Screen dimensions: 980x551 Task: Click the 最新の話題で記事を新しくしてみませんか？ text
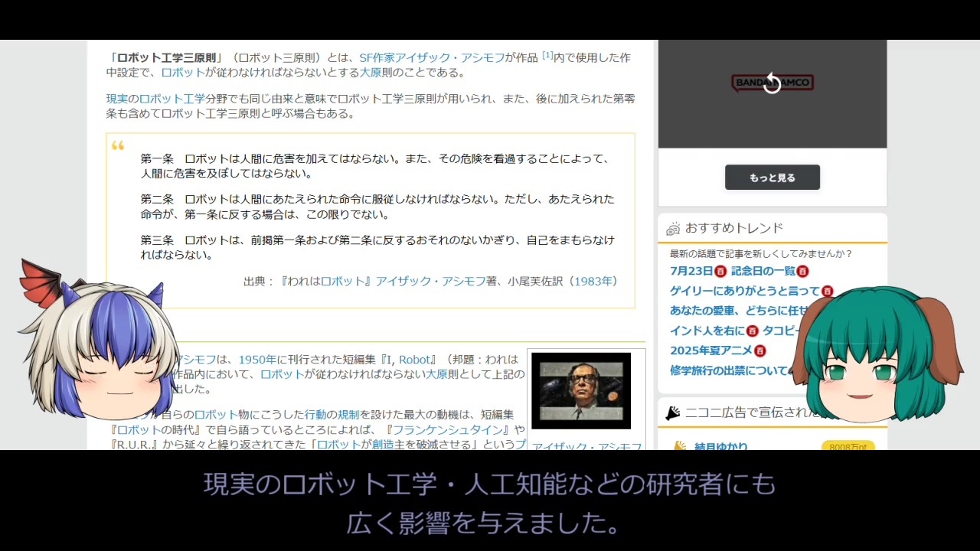click(x=761, y=253)
